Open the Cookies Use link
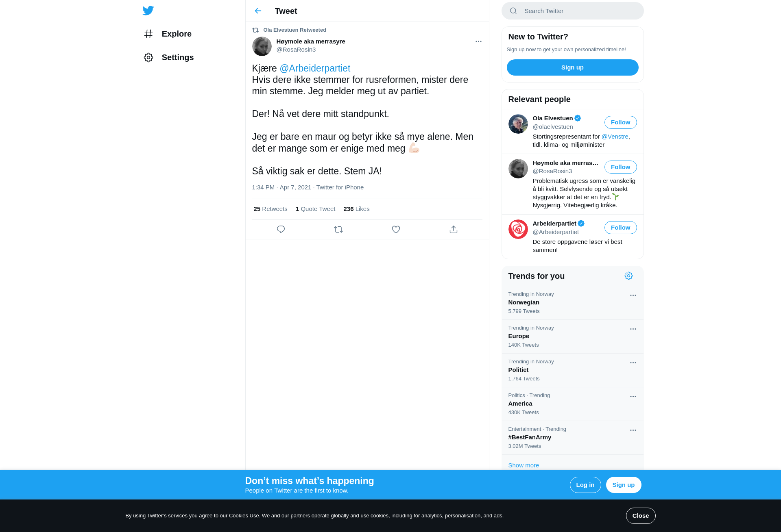The image size is (781, 532). [x=244, y=516]
